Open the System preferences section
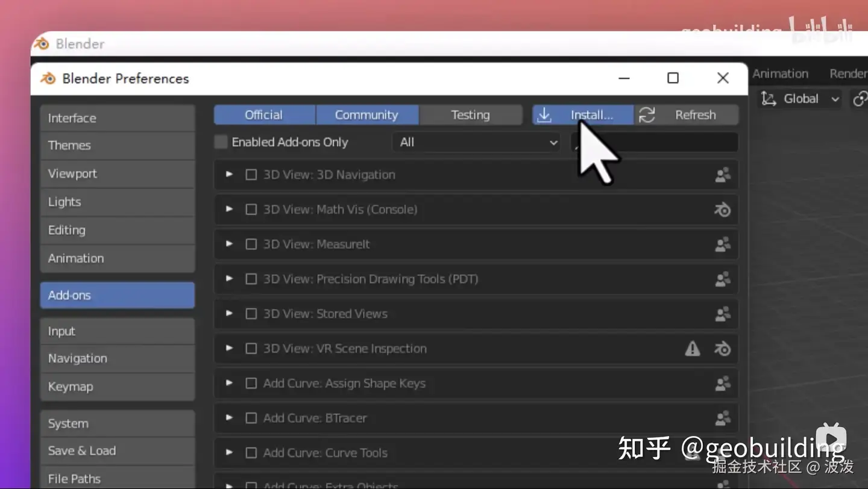The height and width of the screenshot is (489, 868). tap(118, 423)
